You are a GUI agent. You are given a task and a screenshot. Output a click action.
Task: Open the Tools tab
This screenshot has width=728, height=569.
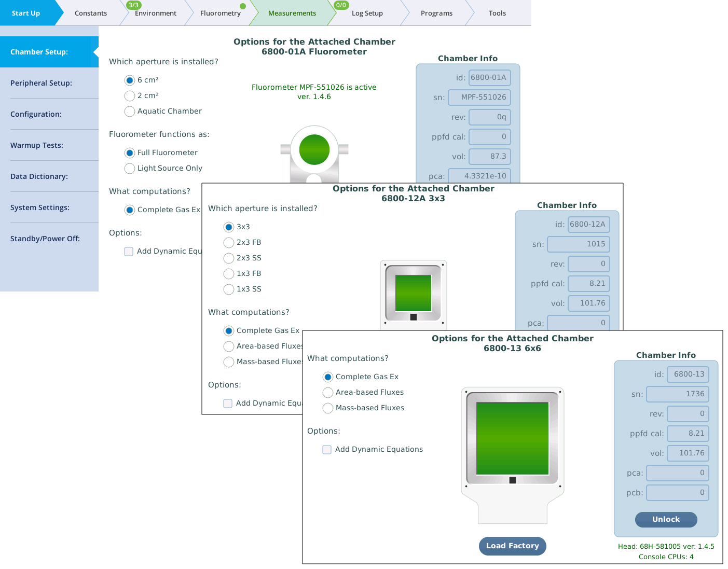[x=497, y=13]
